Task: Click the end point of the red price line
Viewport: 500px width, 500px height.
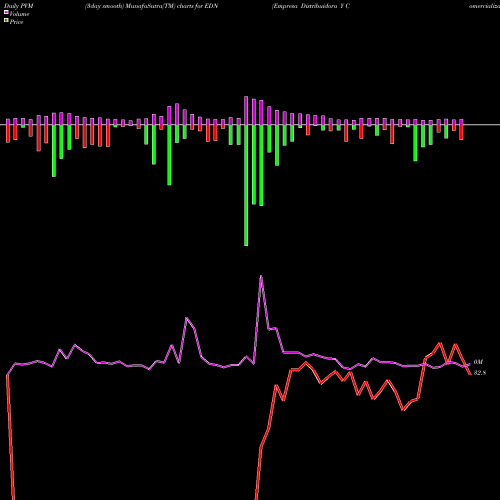Action: pos(470,374)
